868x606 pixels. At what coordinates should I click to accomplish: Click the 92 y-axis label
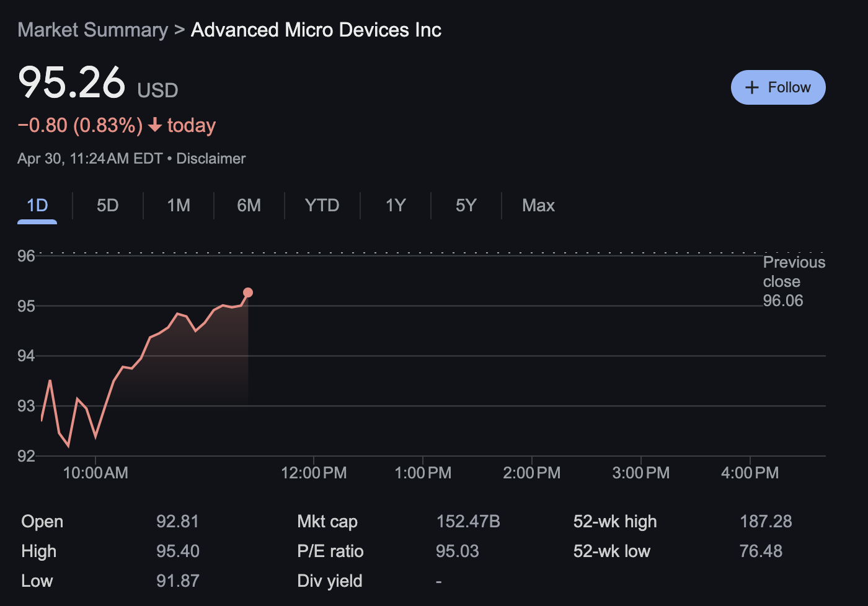tap(26, 456)
